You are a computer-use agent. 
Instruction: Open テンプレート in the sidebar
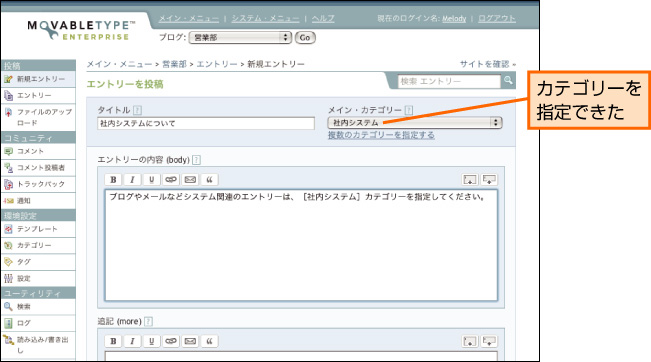(38, 229)
